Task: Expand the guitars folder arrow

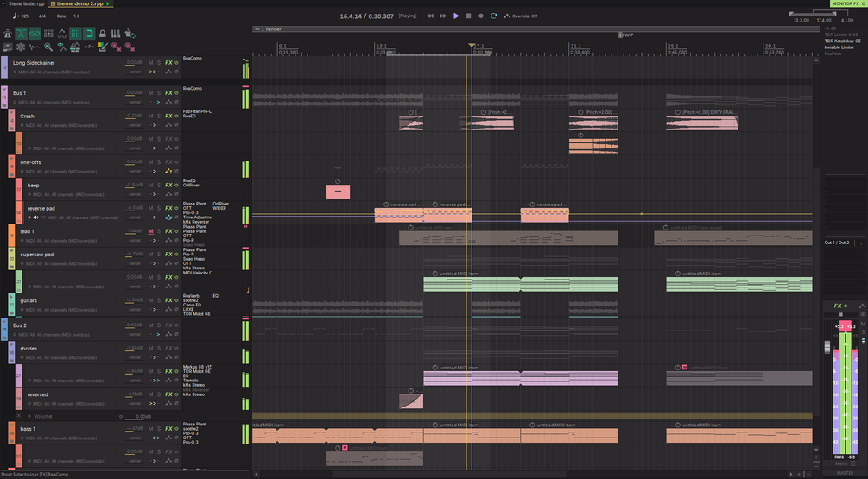Action: (11, 297)
